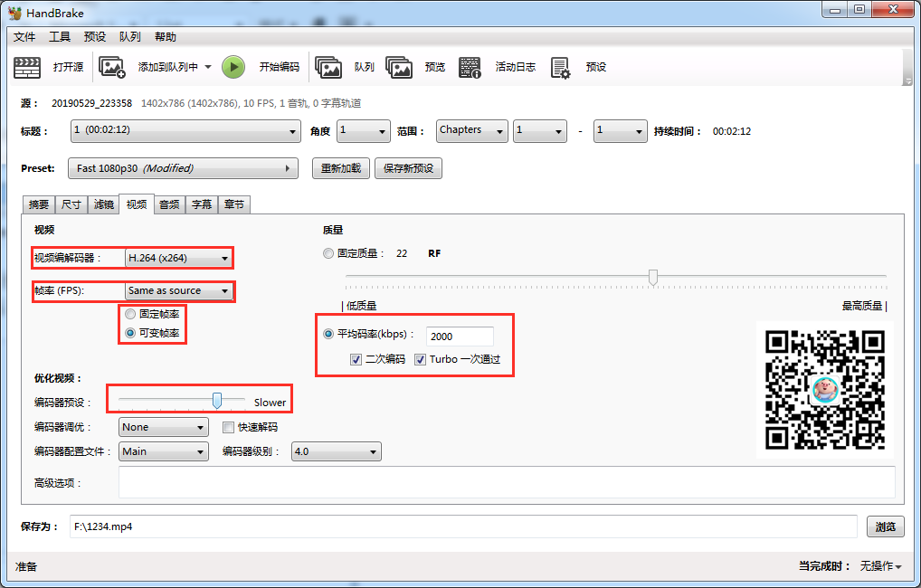Image resolution: width=921 pixels, height=588 pixels.
Task: Open the 工具 menu
Action: click(x=60, y=36)
